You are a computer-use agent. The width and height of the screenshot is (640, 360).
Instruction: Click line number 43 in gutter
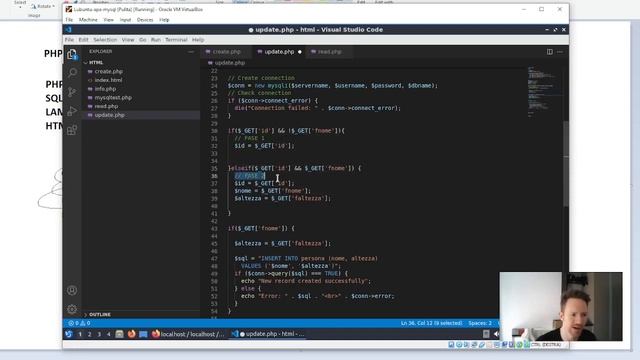pyautogui.click(x=214, y=229)
